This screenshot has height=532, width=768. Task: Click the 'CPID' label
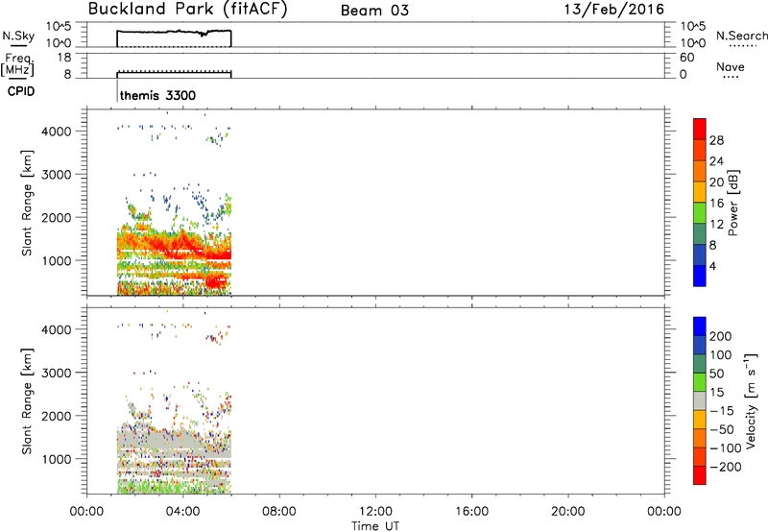[x=20, y=91]
